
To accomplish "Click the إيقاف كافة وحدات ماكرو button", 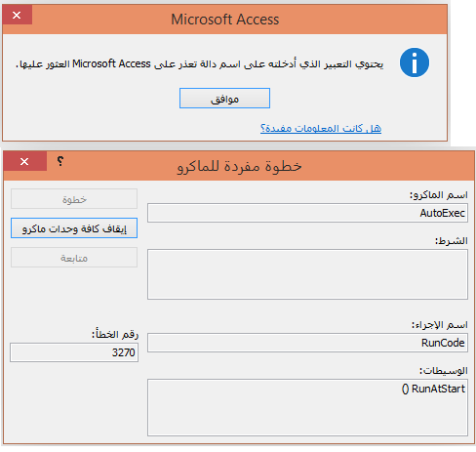I will click(74, 228).
